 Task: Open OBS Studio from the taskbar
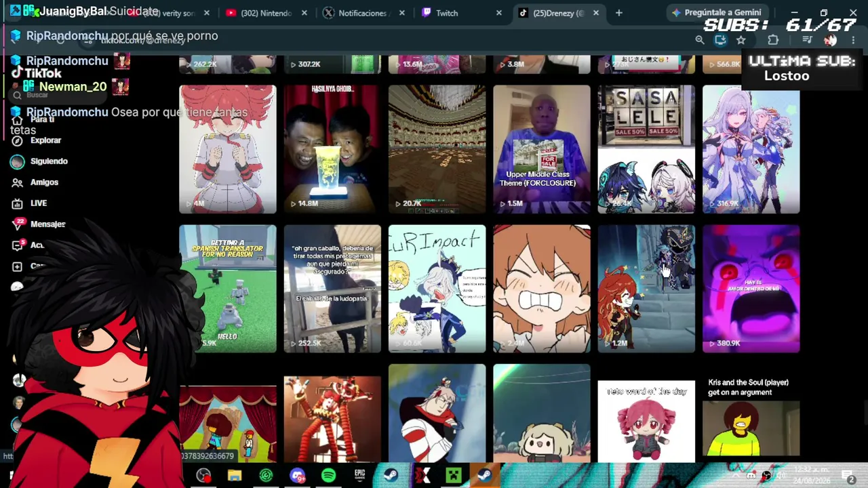pos(203,476)
